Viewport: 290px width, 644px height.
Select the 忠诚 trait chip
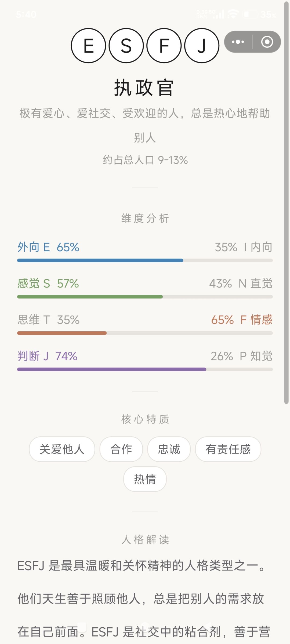(x=169, y=449)
